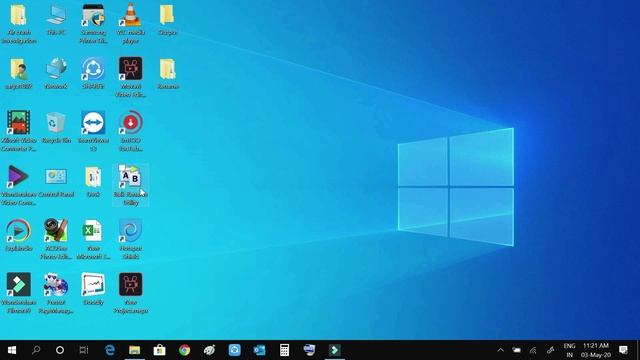Open taskbar Search magnifier
Screen dimensions: 640x360
pyautogui.click(x=36, y=350)
